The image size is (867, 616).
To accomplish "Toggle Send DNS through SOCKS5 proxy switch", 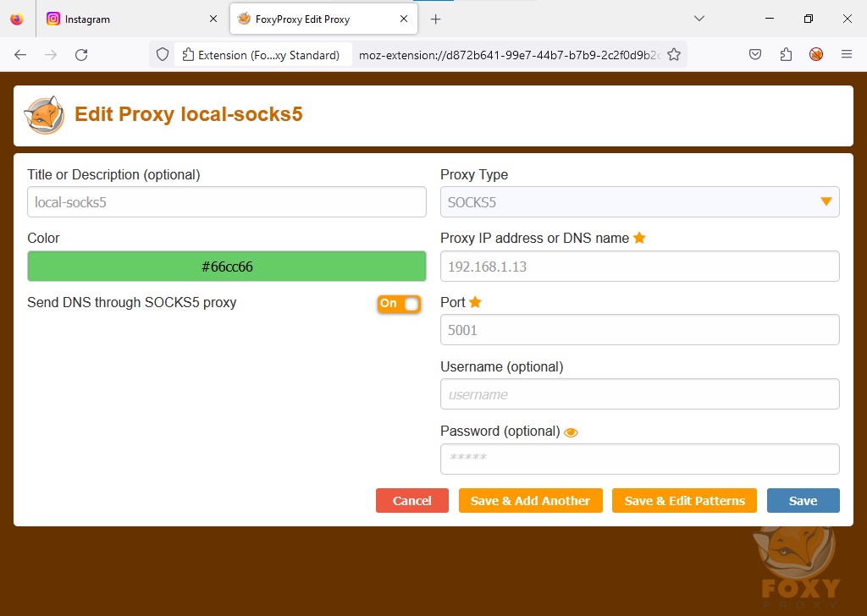I will (x=400, y=303).
